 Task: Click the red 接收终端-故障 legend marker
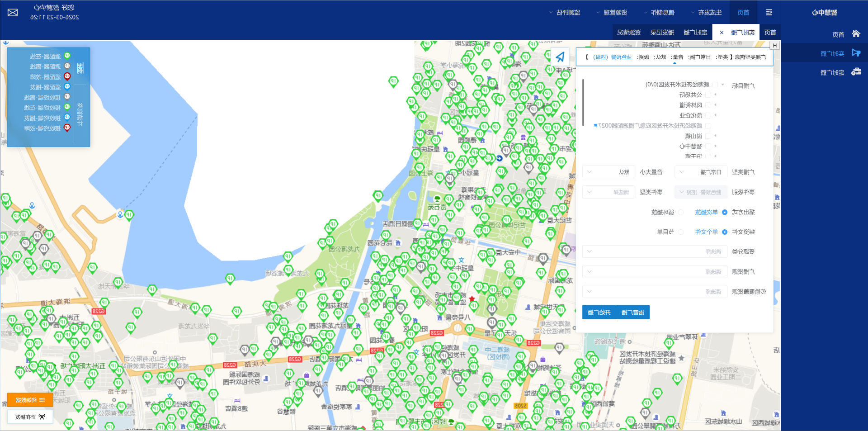click(67, 128)
